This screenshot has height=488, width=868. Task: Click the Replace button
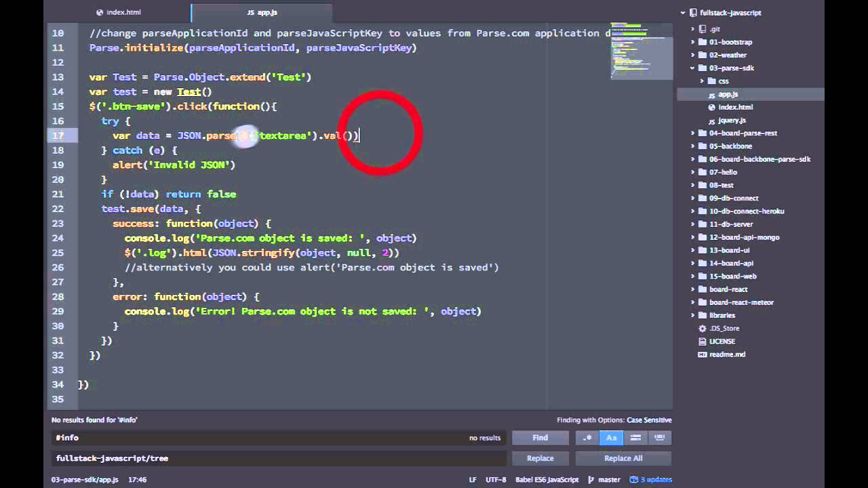tap(540, 458)
